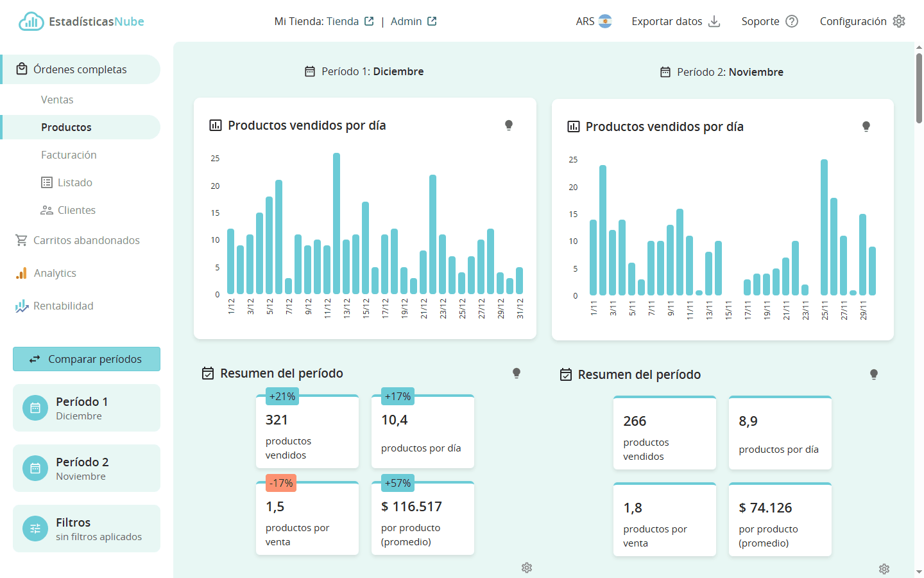The width and height of the screenshot is (924, 578).
Task: Open the Tienda external link icon
Action: pos(369,21)
